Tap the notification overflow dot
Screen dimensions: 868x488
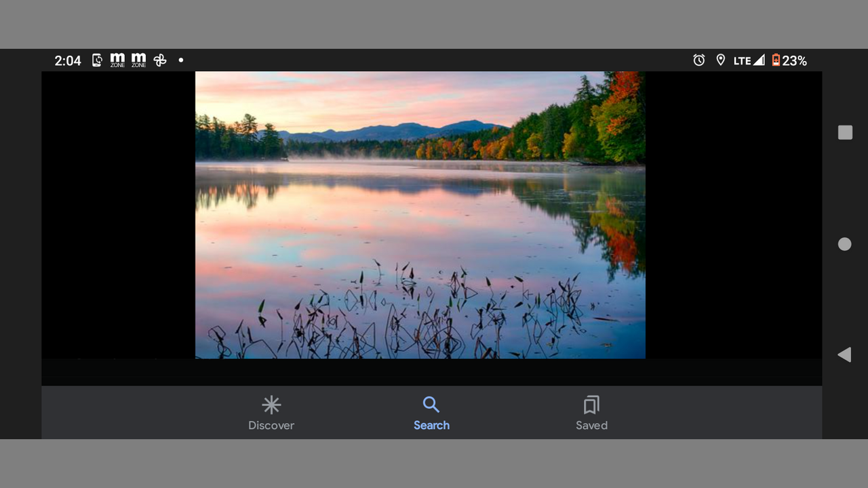(x=181, y=60)
